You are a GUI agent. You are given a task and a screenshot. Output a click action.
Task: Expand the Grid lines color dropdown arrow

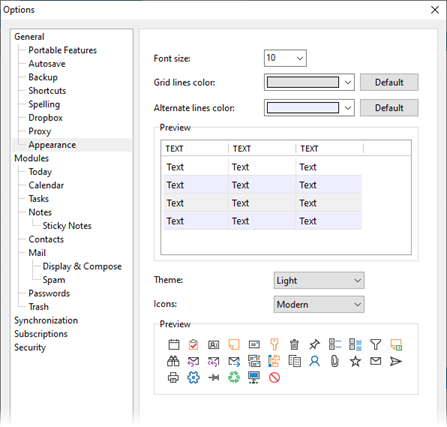[x=348, y=82]
